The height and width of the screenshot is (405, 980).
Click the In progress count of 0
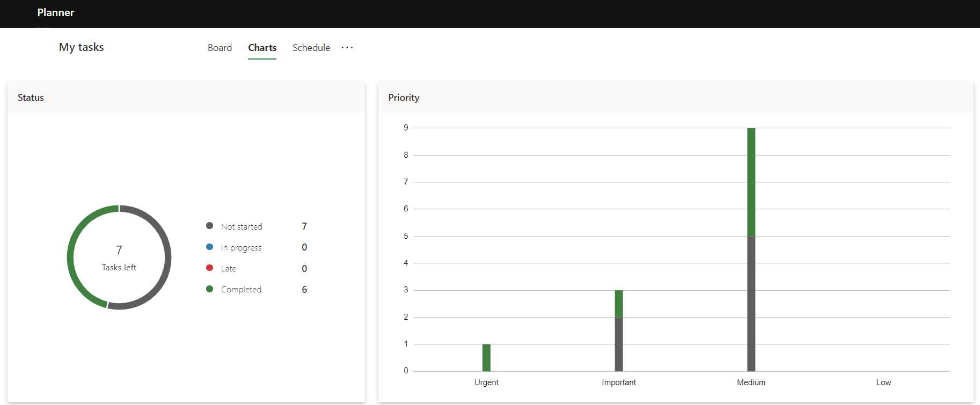click(304, 247)
